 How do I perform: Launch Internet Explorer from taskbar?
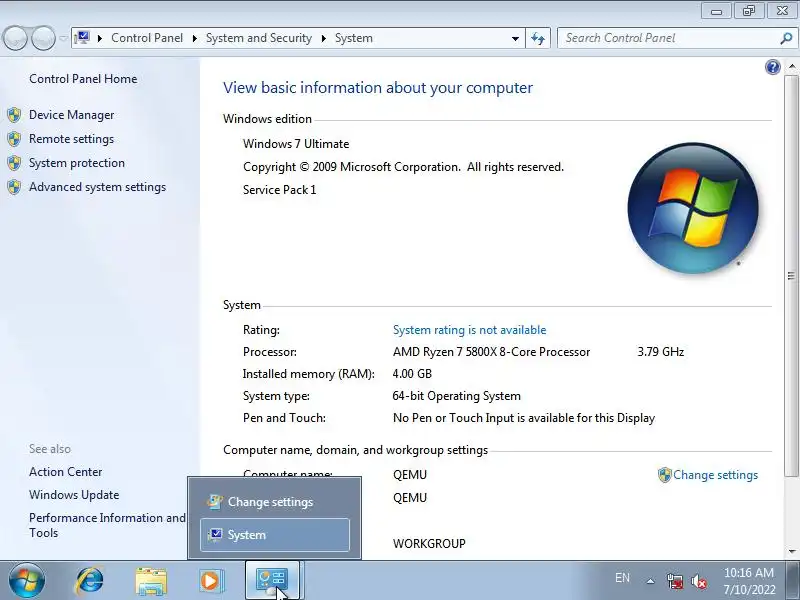[90, 581]
